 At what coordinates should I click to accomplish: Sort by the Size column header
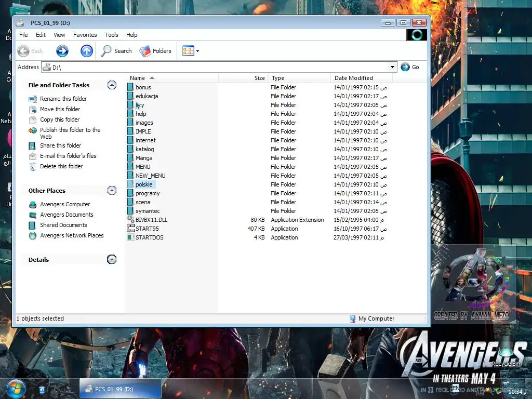pyautogui.click(x=243, y=78)
